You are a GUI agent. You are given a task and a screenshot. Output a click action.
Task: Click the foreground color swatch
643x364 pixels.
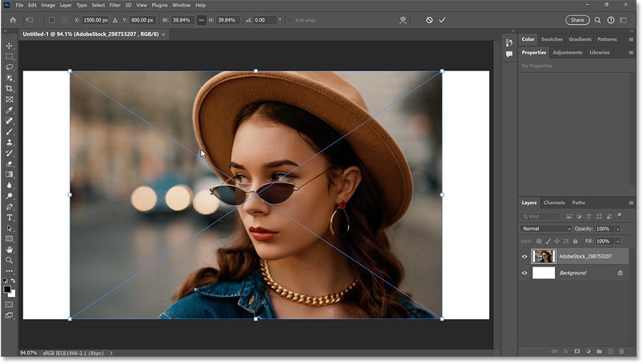coord(8,290)
